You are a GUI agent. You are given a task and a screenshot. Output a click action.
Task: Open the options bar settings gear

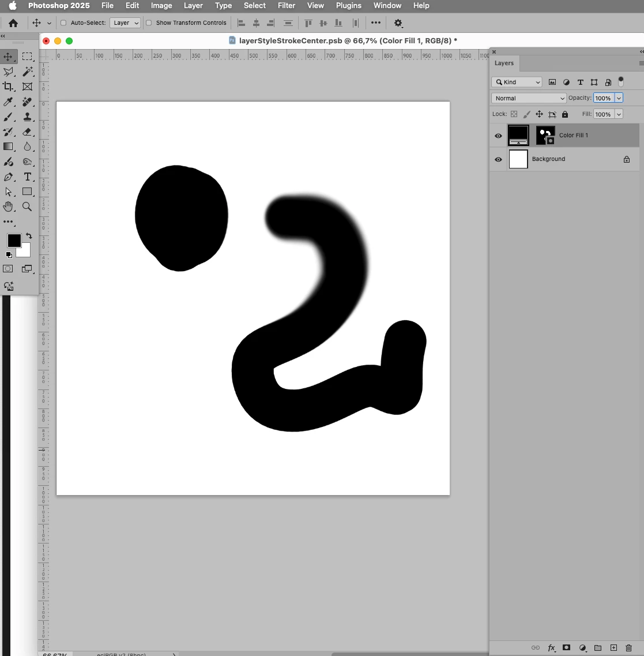click(398, 23)
